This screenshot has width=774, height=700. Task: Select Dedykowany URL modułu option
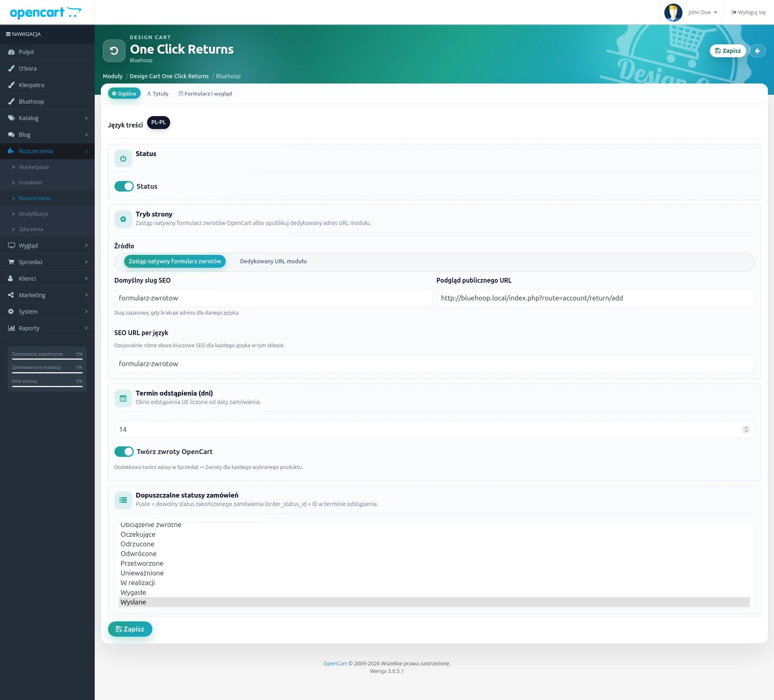click(273, 261)
